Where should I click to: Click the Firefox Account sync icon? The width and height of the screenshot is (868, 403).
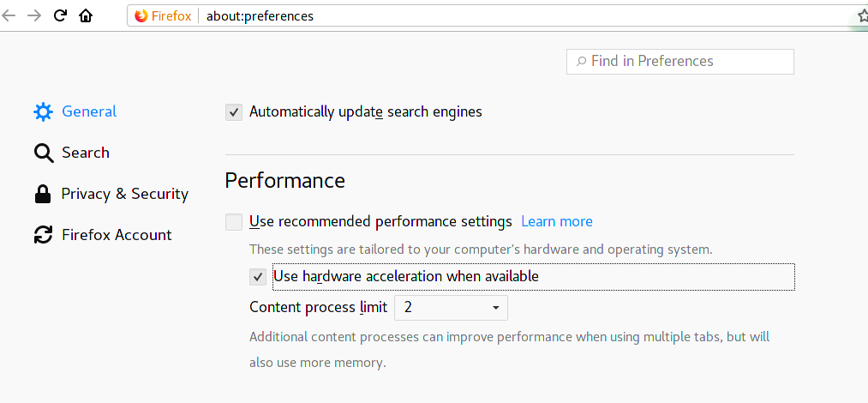(x=43, y=235)
